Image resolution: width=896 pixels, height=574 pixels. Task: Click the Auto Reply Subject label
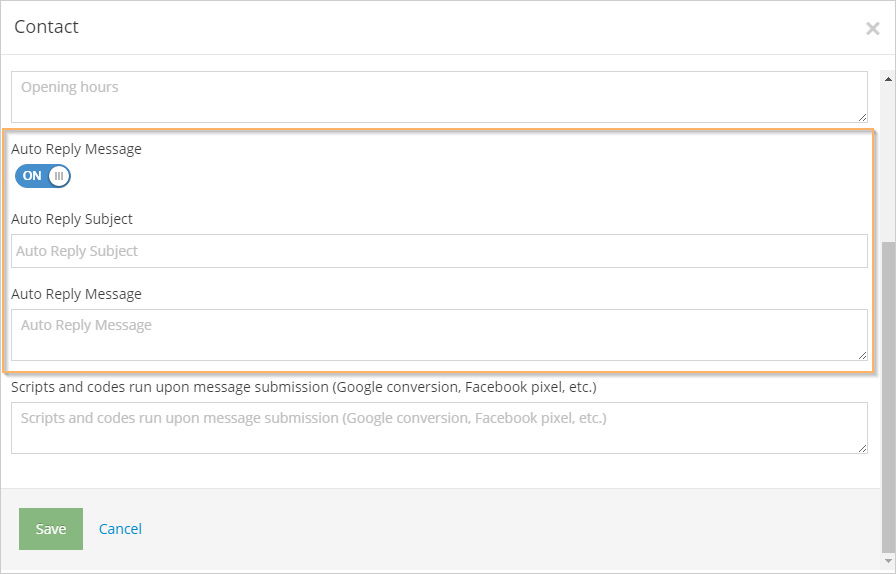[x=72, y=219]
